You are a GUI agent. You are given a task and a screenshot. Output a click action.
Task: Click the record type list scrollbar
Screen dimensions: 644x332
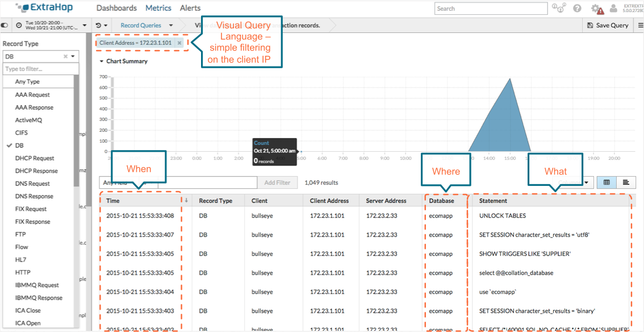click(76, 131)
